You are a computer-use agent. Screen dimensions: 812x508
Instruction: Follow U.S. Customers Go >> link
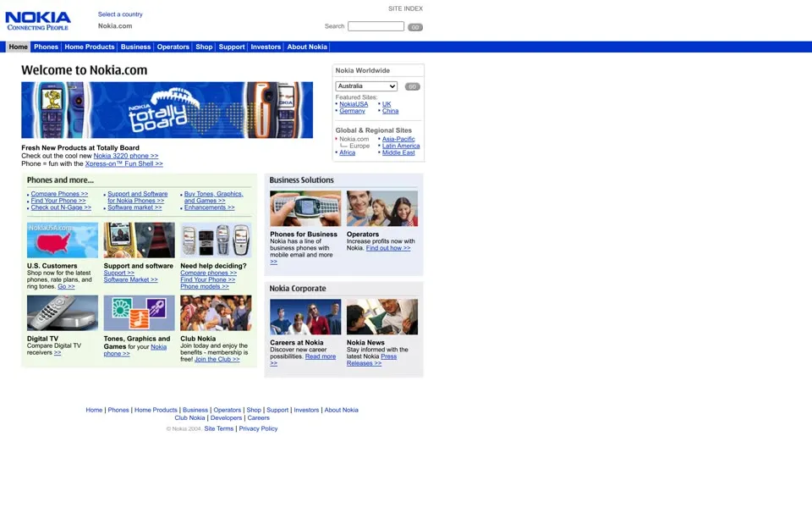[66, 286]
